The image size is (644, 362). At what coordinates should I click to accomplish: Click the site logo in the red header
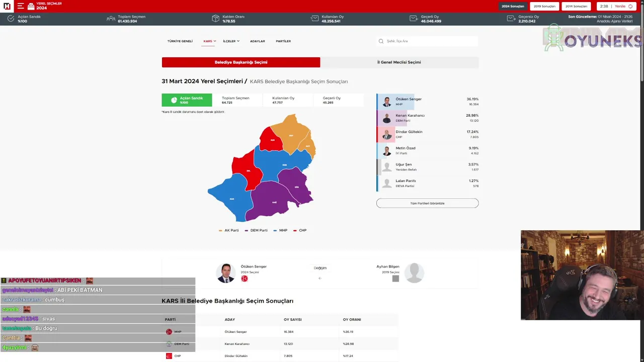coord(7,6)
